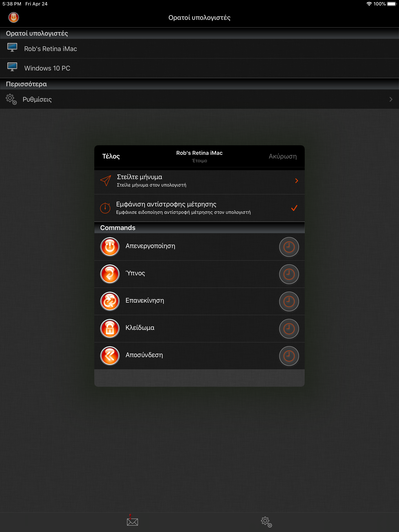The image size is (399, 532).
Task: Open schedule timer for Απενεργοποίηση
Action: coord(289,247)
